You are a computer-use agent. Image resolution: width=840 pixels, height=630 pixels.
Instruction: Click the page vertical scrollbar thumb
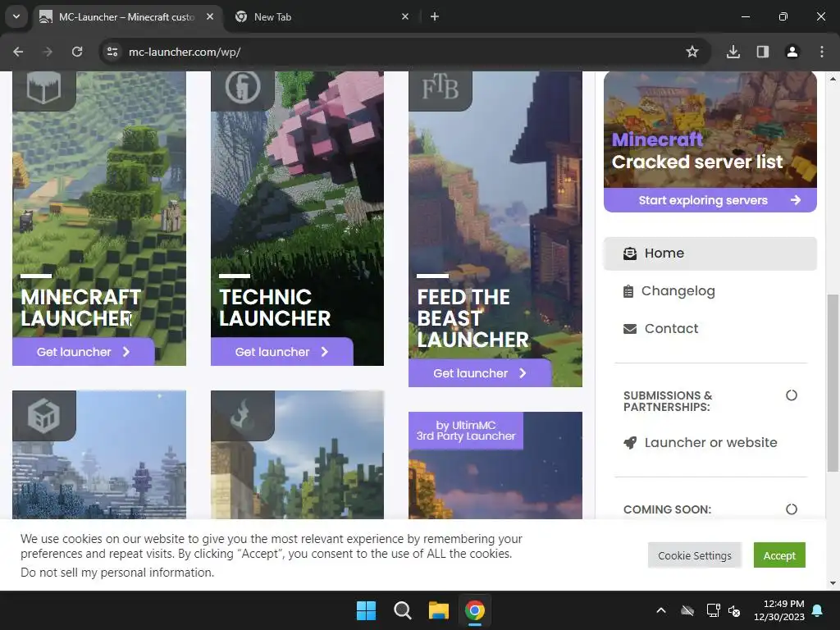click(x=832, y=383)
